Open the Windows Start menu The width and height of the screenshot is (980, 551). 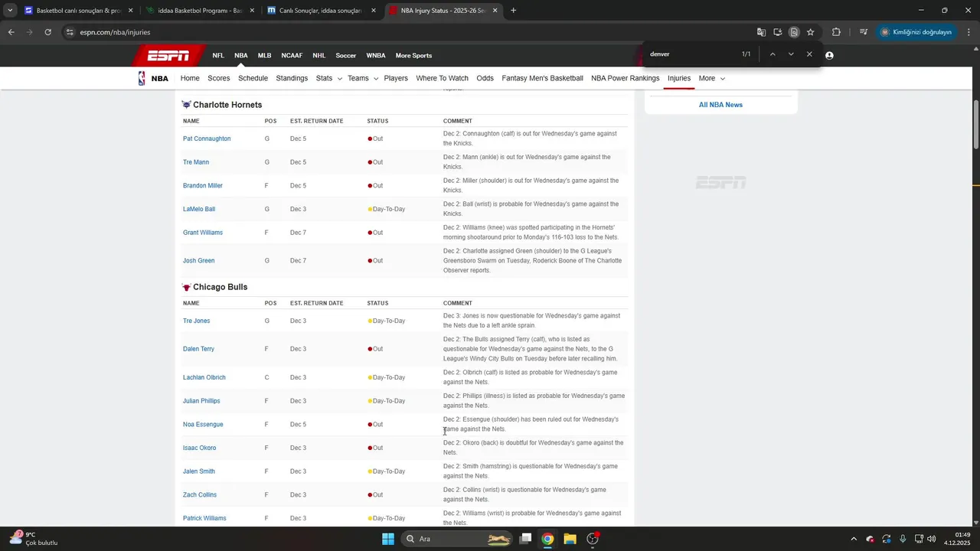tap(388, 539)
